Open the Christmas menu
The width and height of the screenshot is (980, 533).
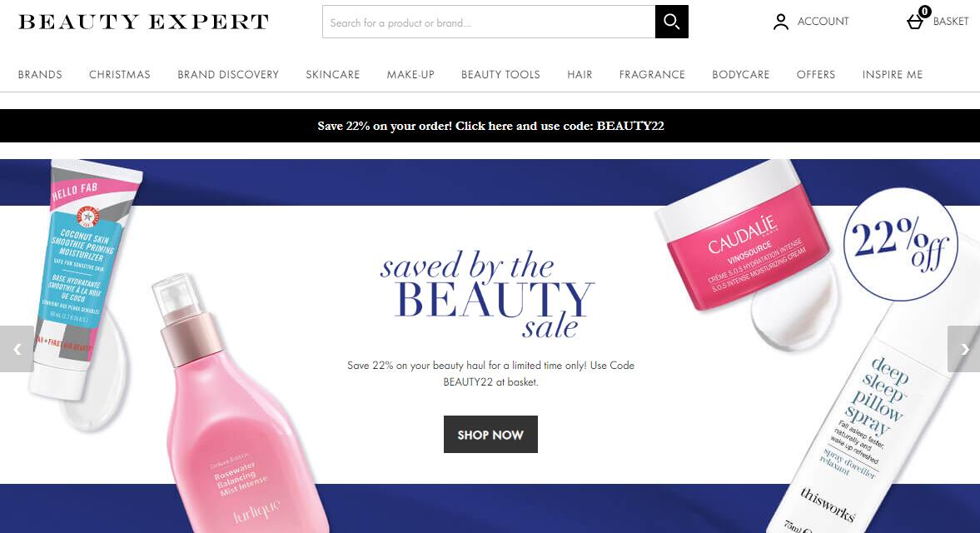119,74
